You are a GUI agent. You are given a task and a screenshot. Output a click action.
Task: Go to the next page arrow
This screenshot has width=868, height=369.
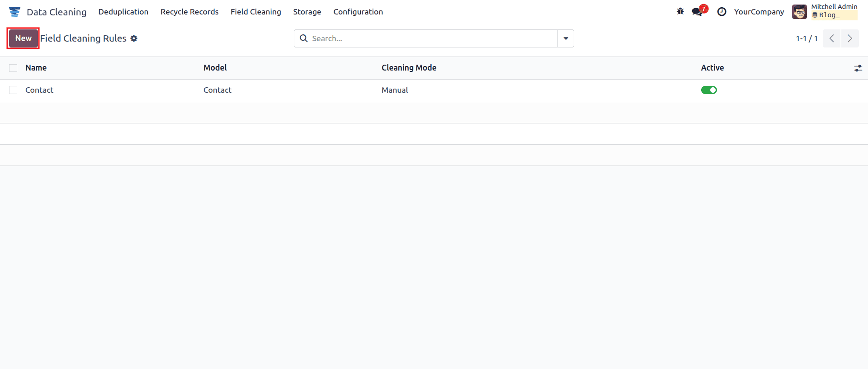pos(850,38)
